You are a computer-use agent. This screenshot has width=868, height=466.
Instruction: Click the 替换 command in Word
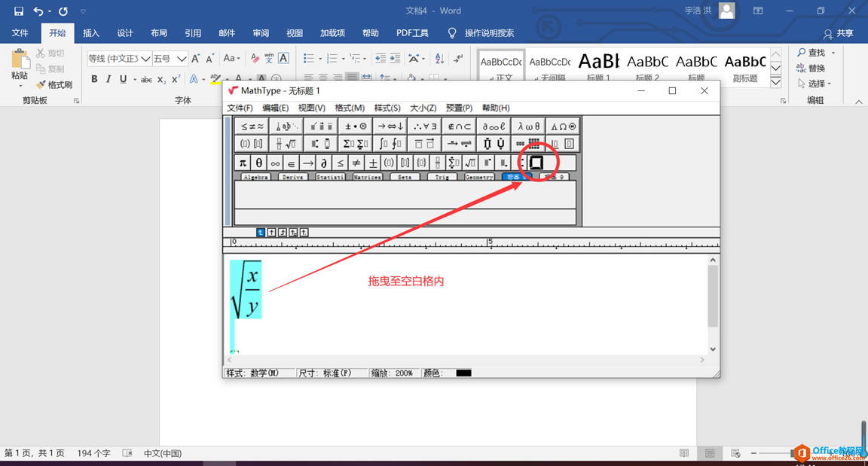(x=817, y=66)
